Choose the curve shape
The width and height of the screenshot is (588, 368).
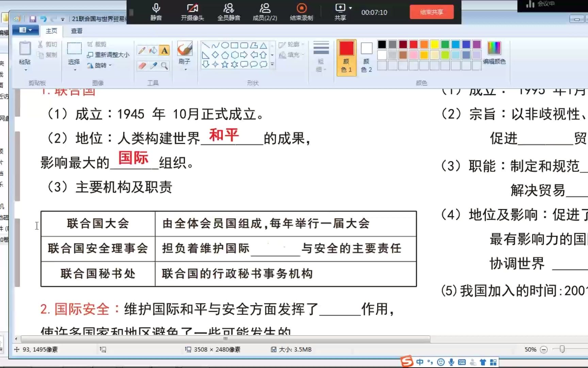(215, 45)
